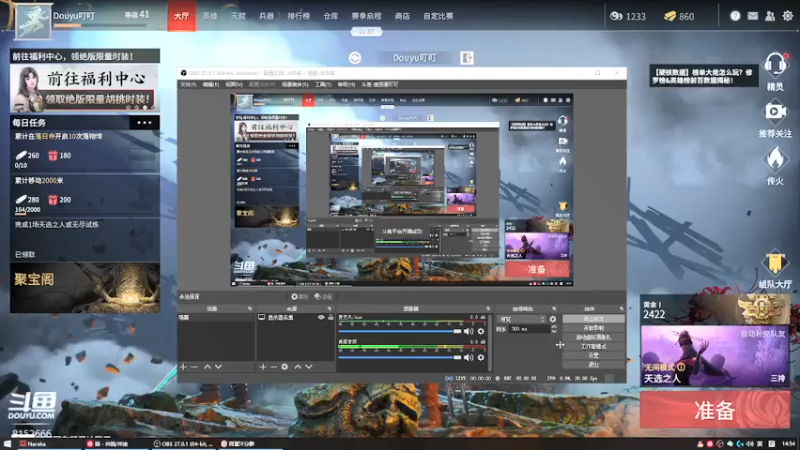Screen dimensions: 800x450
Task: Open the 传火 flame icon
Action: [775, 160]
